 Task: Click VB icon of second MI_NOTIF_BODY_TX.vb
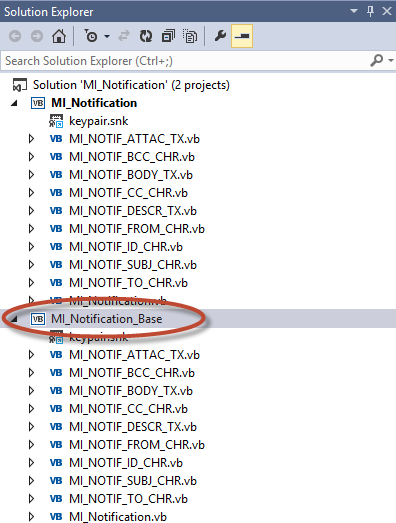56,391
